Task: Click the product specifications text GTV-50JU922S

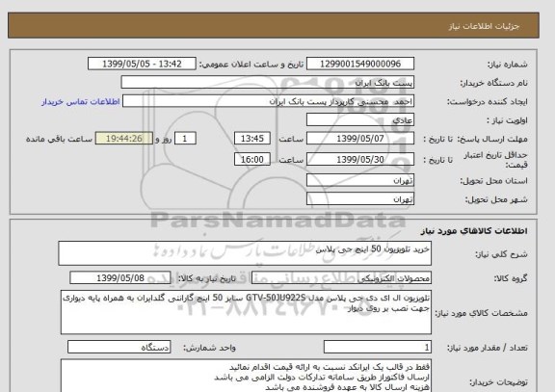Action: pos(276,298)
